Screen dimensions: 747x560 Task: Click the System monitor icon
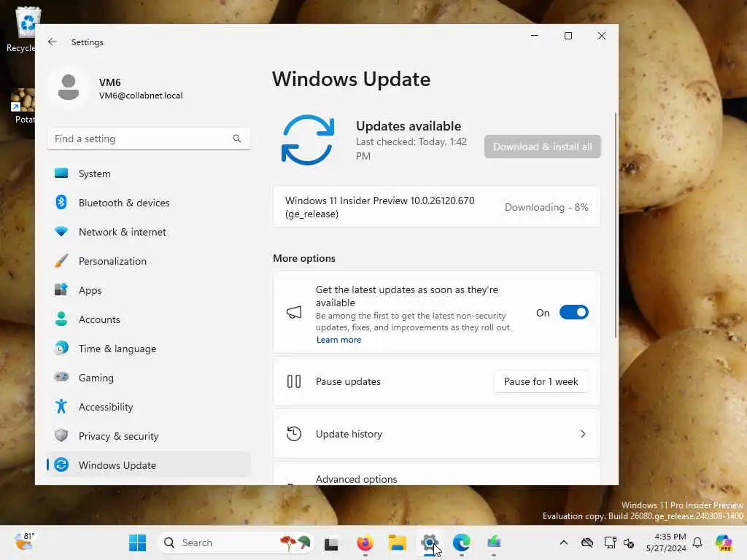(61, 174)
